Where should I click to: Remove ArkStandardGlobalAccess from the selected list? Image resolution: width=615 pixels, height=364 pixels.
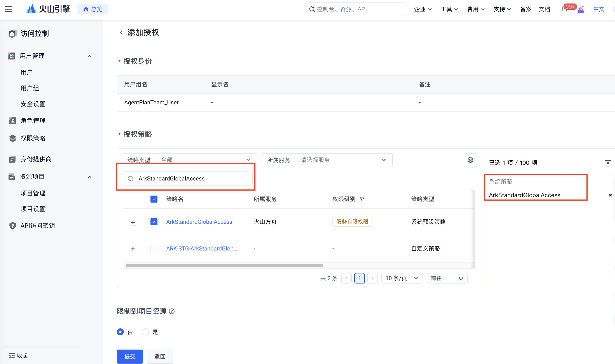coord(610,195)
